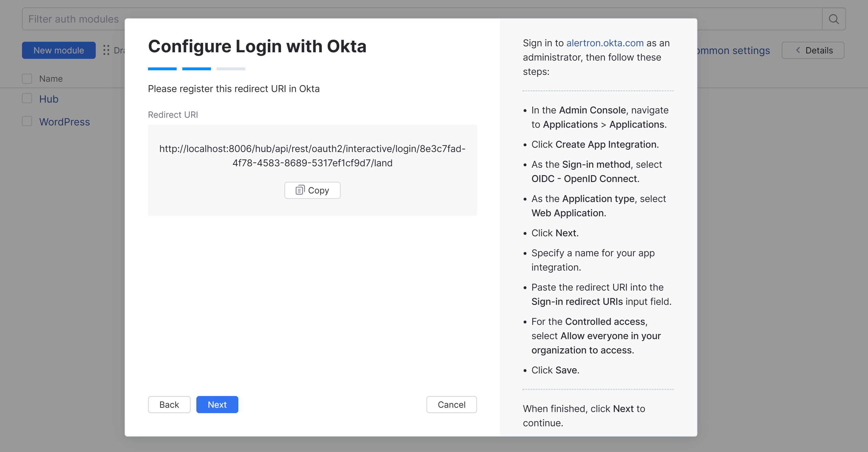Open the Hub auth module

(49, 99)
